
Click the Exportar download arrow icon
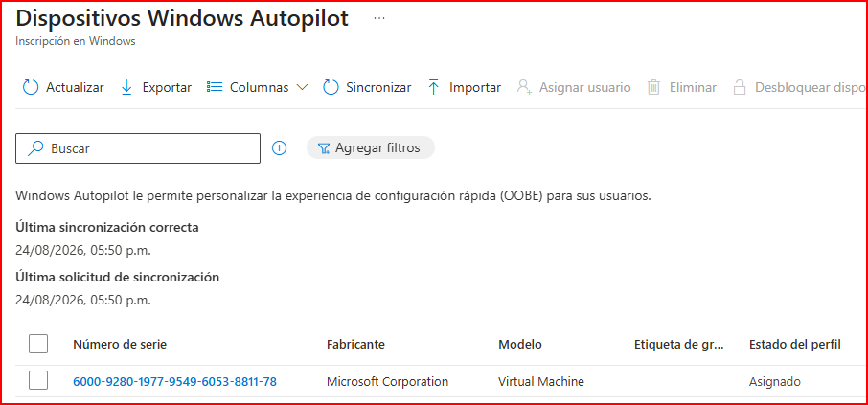(x=126, y=87)
